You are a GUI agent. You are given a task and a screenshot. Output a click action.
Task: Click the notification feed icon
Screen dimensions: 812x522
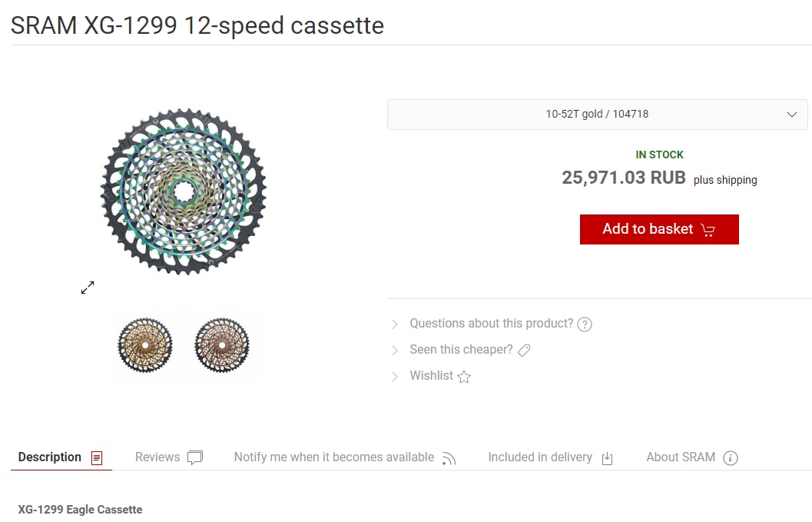point(449,459)
